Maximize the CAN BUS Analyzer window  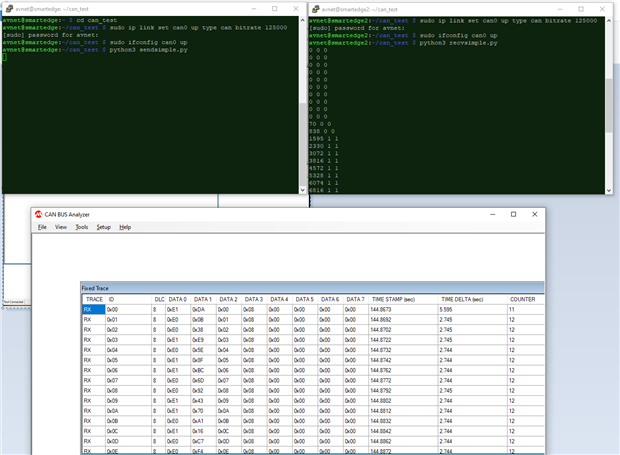(513, 214)
